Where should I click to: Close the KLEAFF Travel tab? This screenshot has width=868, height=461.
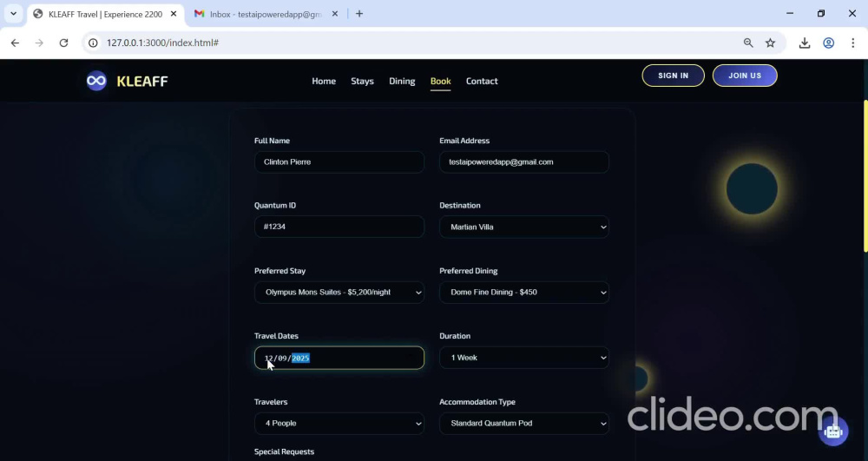[174, 14]
